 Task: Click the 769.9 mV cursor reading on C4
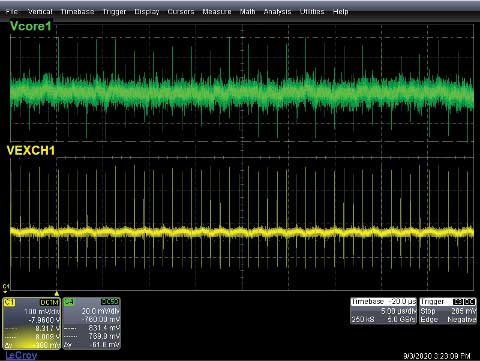[x=104, y=336]
